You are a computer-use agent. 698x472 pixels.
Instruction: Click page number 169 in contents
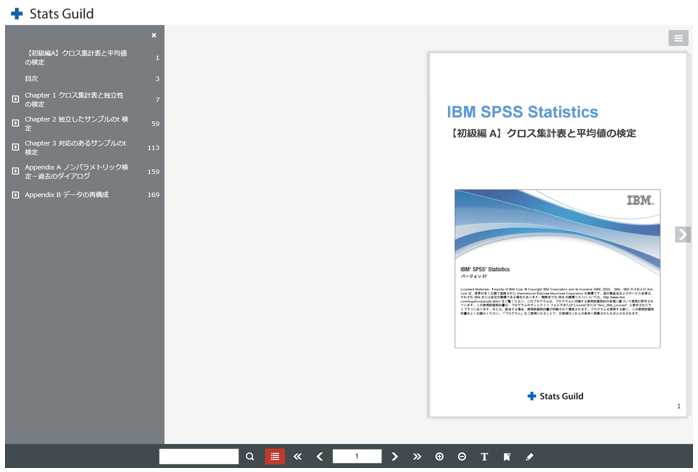(154, 195)
